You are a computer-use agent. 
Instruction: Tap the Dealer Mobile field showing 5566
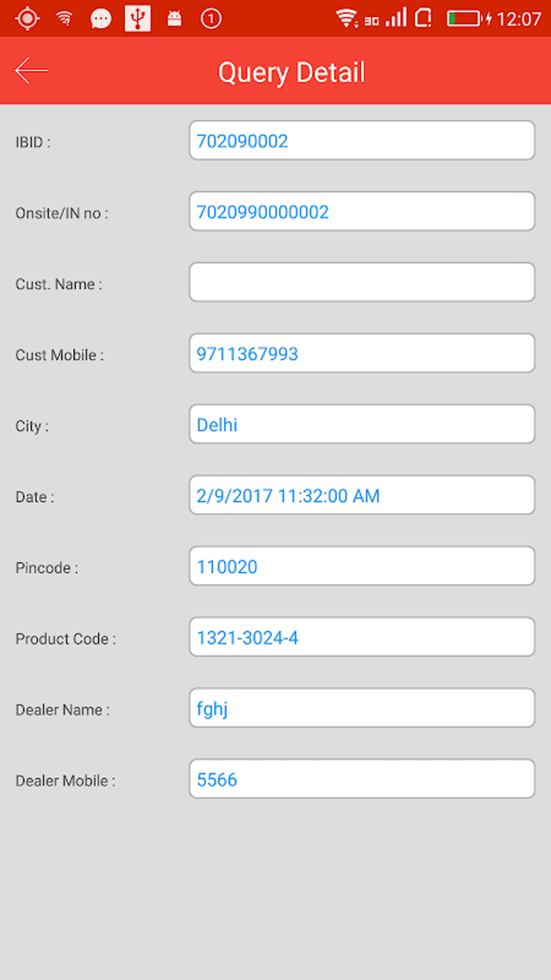pos(361,779)
